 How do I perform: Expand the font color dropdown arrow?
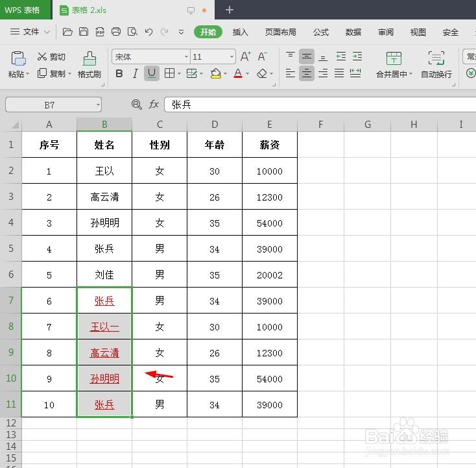(x=248, y=73)
